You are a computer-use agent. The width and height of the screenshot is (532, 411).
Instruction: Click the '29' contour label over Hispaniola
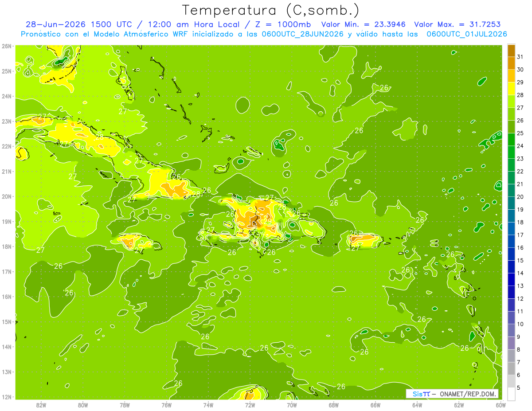coord(267,221)
